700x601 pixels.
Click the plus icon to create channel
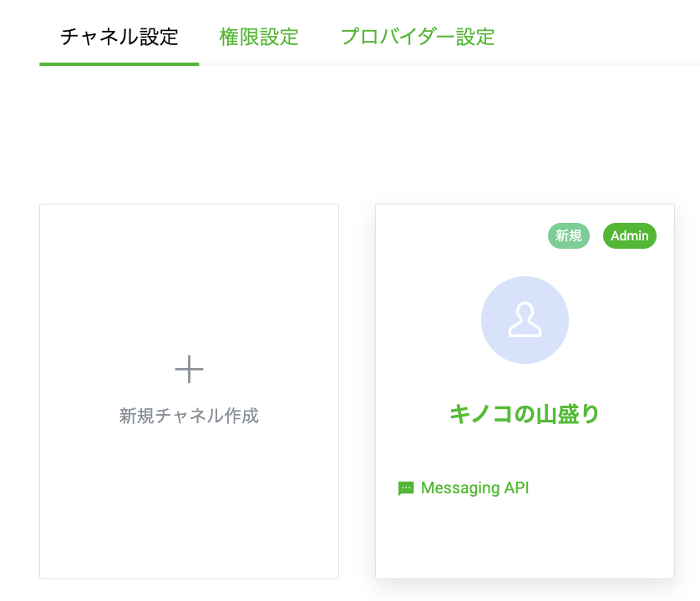click(189, 369)
